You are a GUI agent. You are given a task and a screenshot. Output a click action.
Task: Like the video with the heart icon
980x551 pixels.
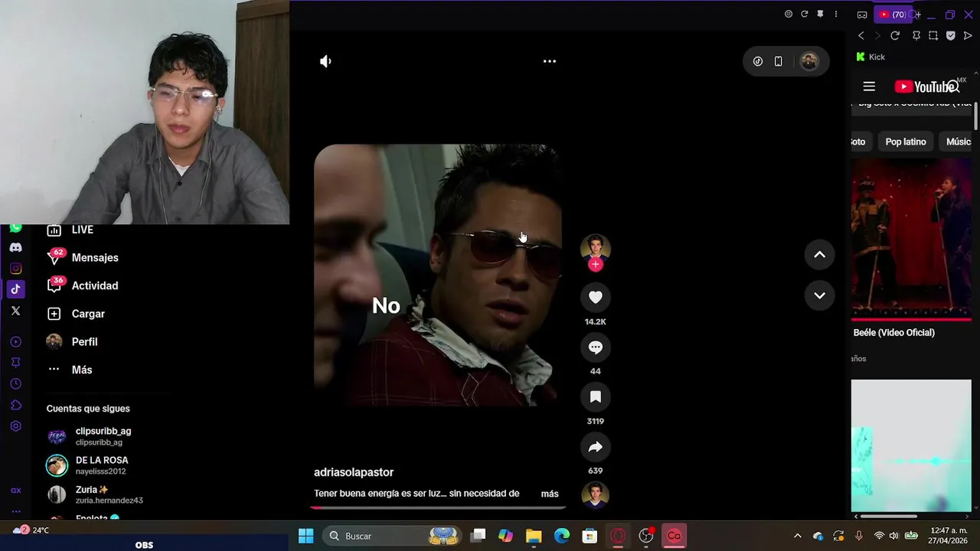tap(596, 297)
